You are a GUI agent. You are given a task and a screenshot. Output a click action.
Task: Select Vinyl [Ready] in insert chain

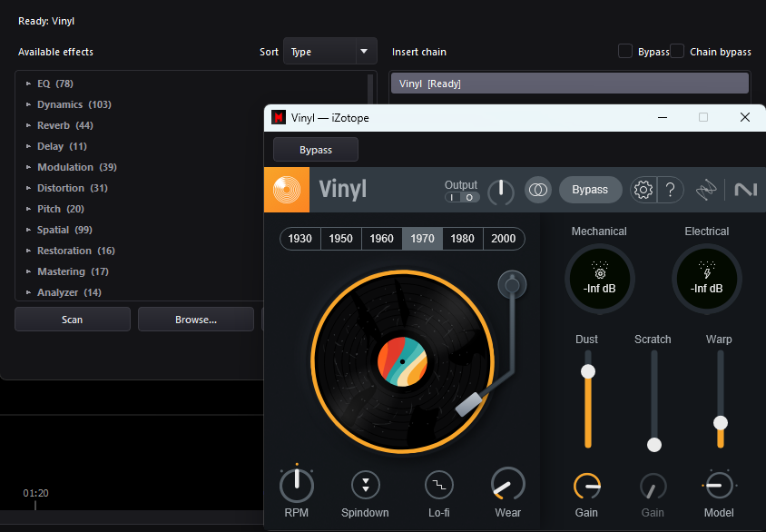(570, 84)
